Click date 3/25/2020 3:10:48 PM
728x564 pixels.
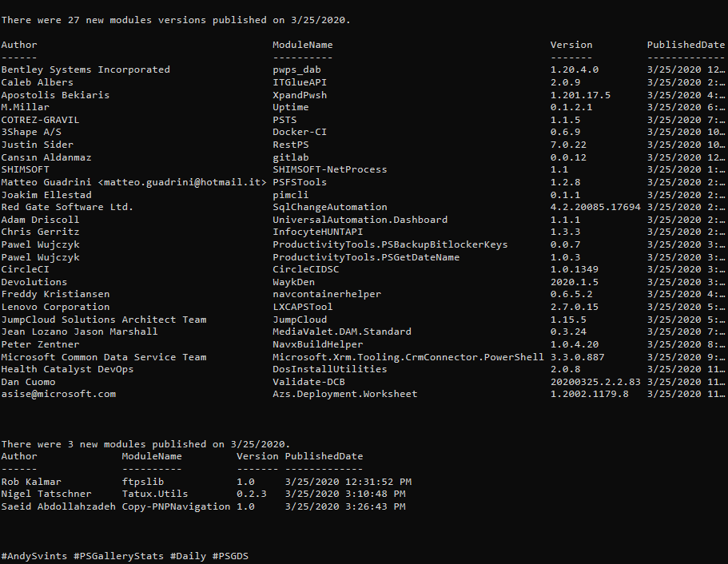coord(345,494)
